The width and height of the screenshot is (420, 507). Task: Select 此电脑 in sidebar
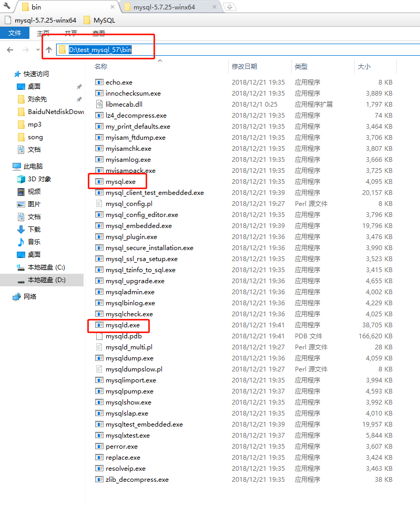click(x=27, y=167)
